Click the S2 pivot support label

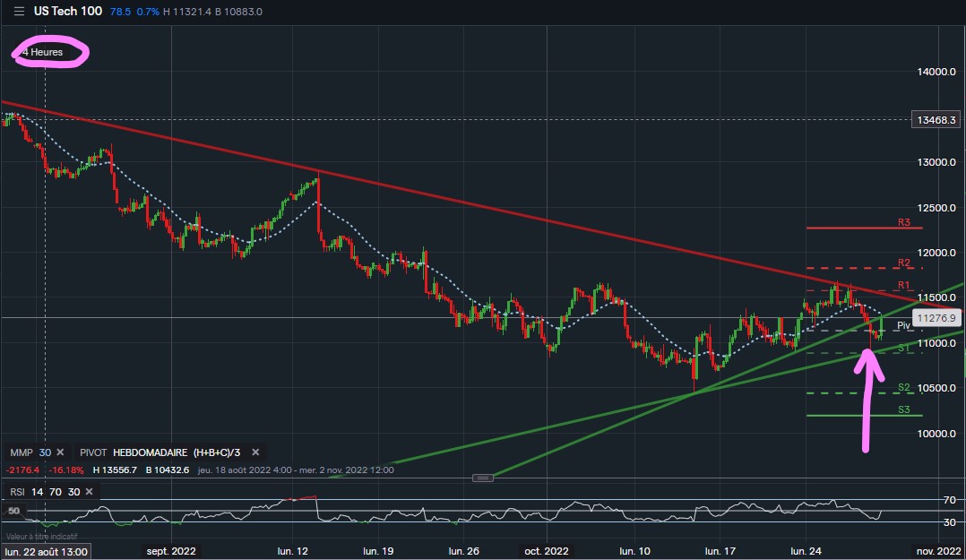tap(904, 387)
